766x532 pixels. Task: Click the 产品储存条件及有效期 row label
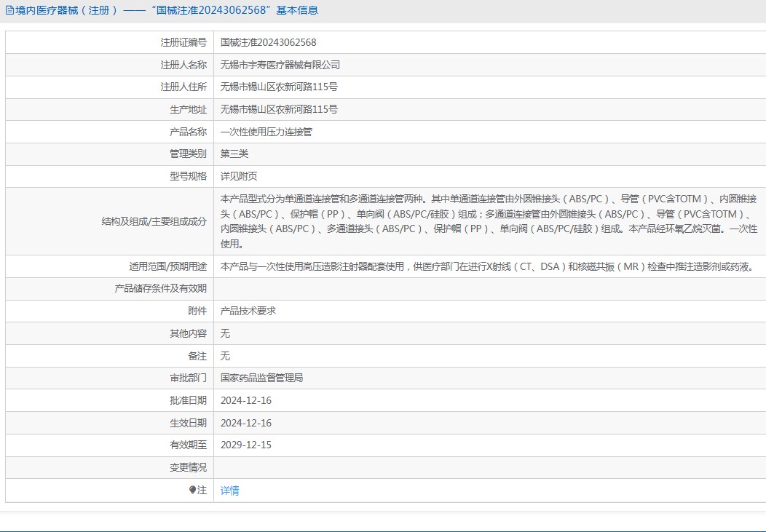click(x=161, y=289)
